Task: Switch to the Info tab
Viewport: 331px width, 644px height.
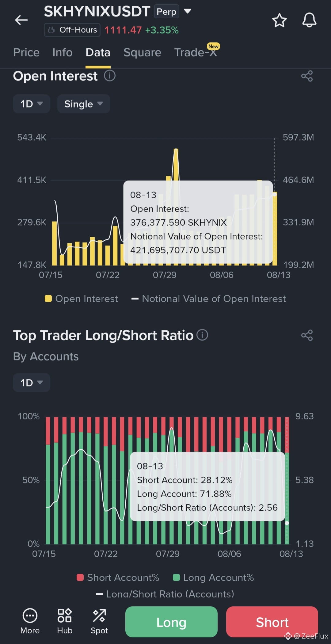Action: [x=63, y=52]
